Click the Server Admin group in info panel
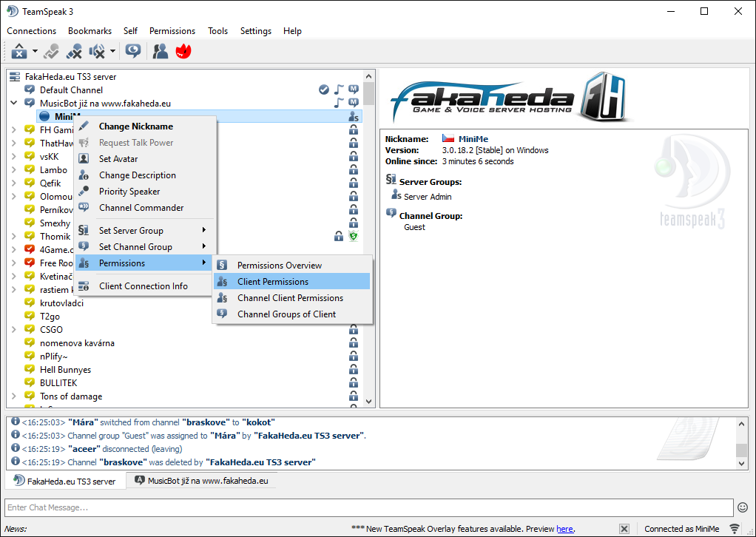 click(x=427, y=197)
